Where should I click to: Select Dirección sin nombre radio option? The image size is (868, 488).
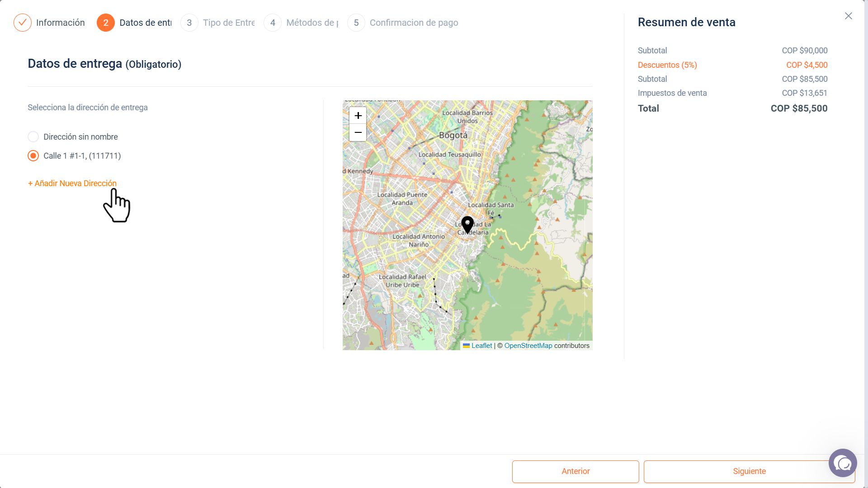pyautogui.click(x=33, y=137)
